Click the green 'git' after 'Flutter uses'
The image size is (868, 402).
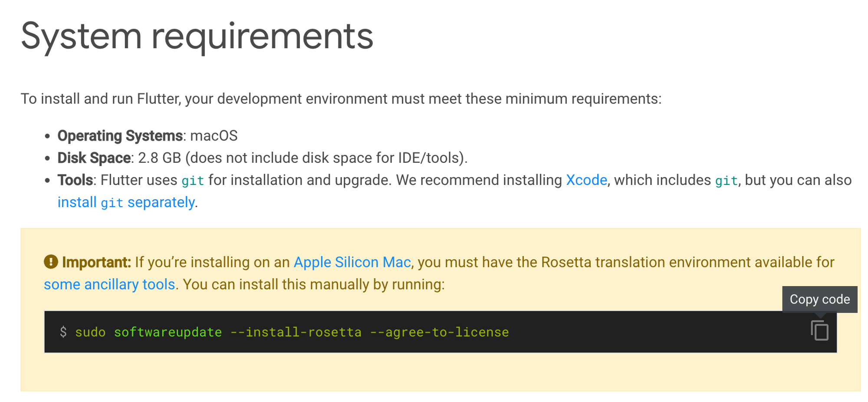193,181
